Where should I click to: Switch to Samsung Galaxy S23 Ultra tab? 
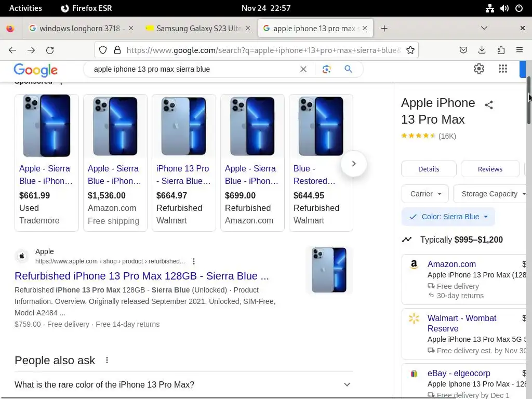click(198, 28)
